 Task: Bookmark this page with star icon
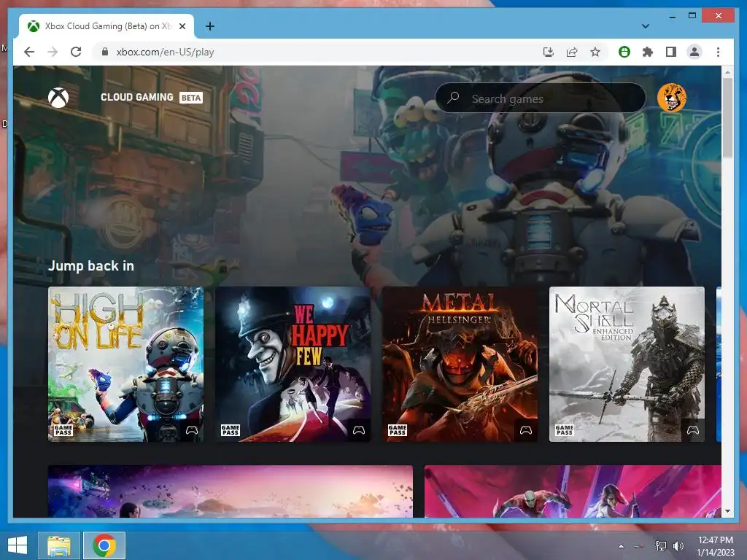(595, 52)
